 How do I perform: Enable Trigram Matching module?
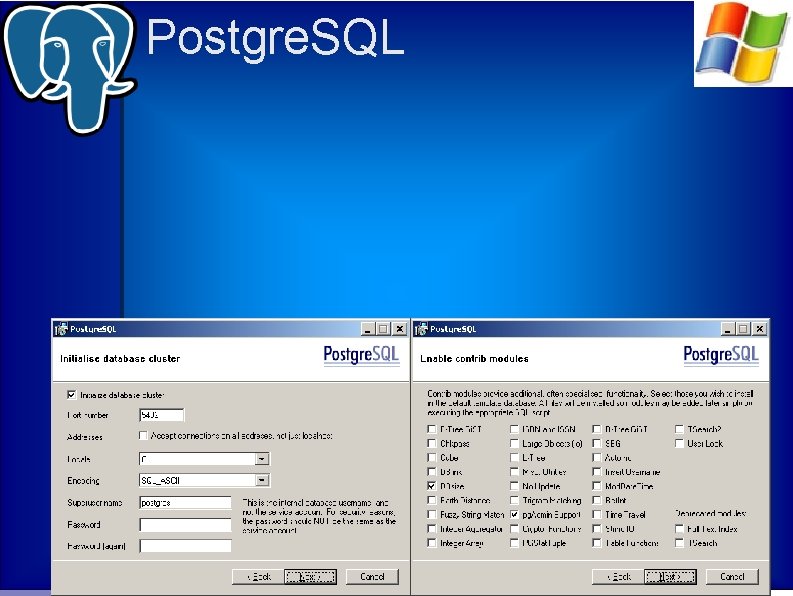pos(514,500)
